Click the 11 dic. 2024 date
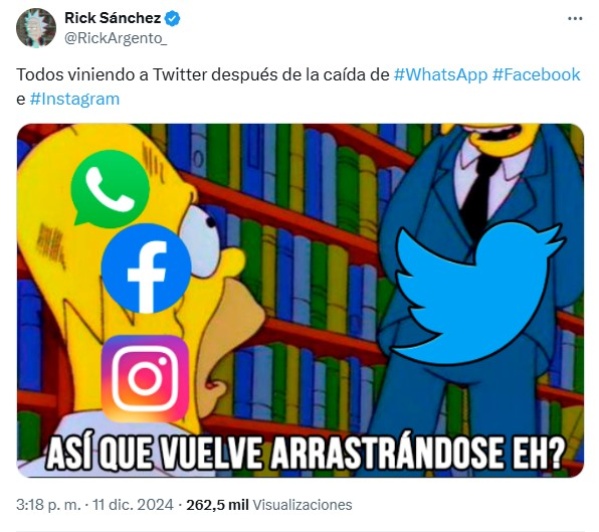Screen dimensions: 599x532 [133, 505]
